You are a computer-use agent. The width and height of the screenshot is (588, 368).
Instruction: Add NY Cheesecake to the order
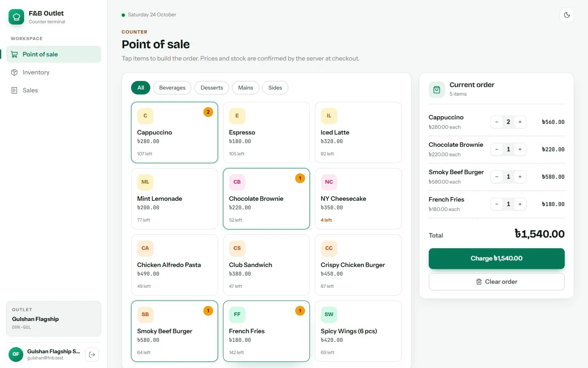point(358,199)
